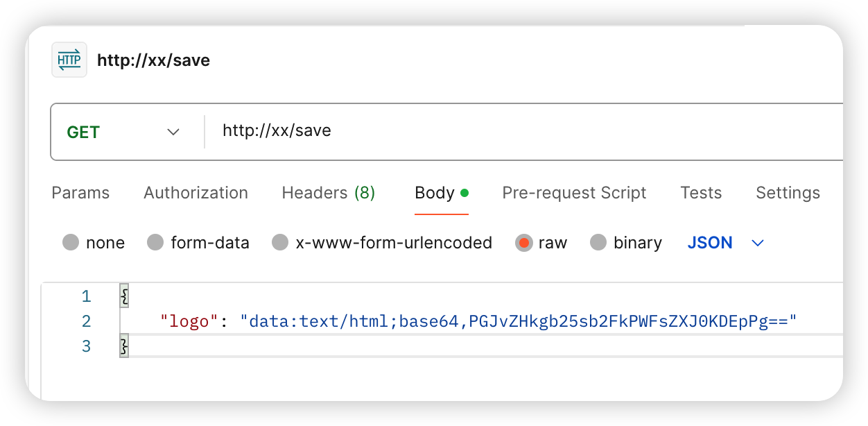Select the raw body radio button

(x=524, y=243)
